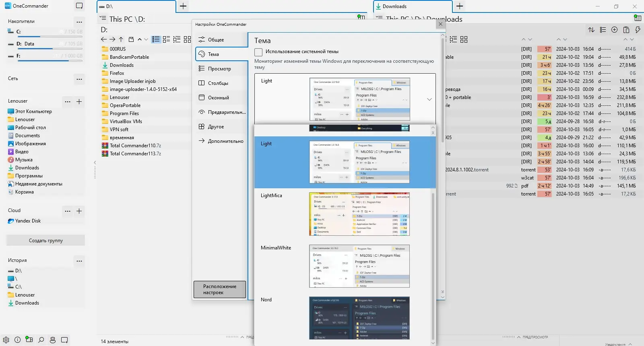Click the clipboard paste icon in Downloads pane
The image size is (644, 346).
click(626, 30)
